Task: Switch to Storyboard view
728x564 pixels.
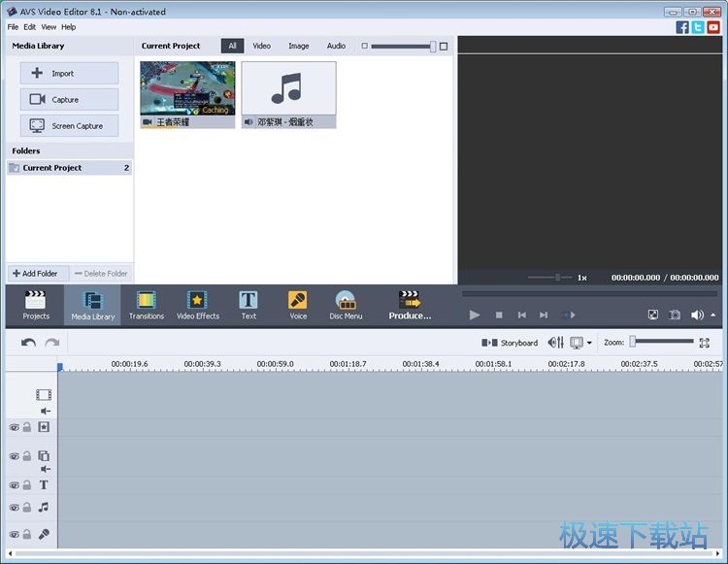Action: coord(510,343)
